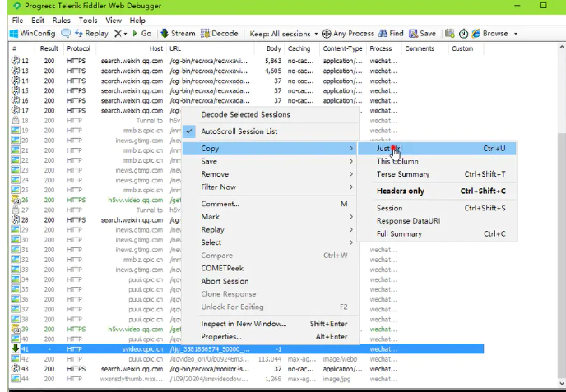Click the Go resume button
566x392 pixels.
pyautogui.click(x=141, y=34)
